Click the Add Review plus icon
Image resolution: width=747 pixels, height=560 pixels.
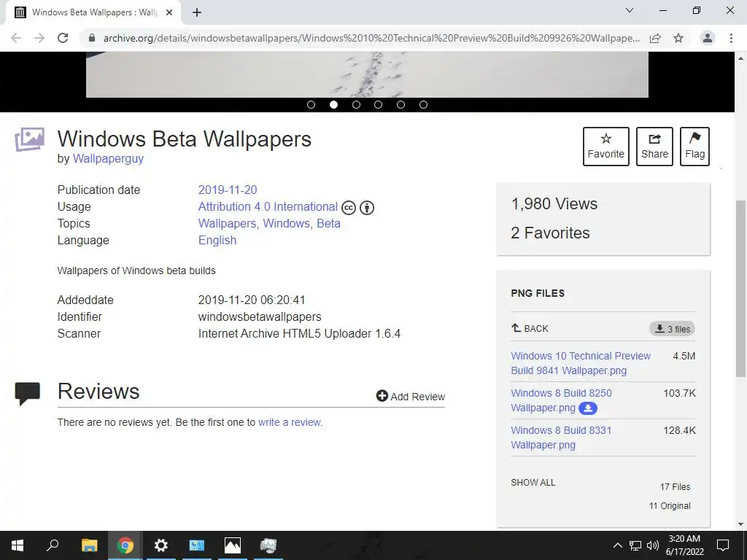[382, 396]
